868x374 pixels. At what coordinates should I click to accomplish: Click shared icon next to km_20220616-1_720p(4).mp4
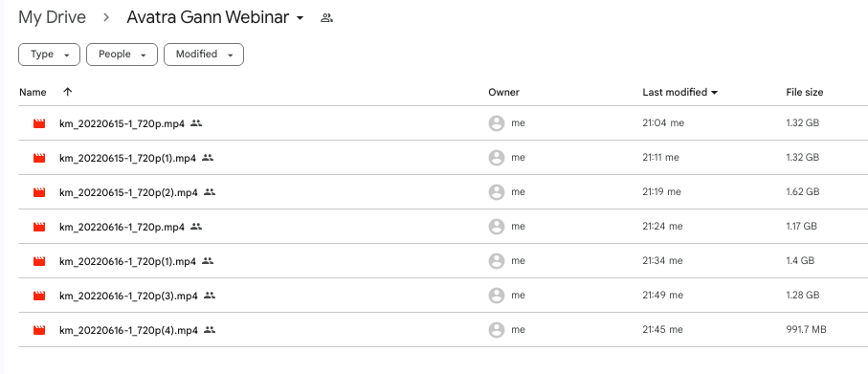[210, 330]
